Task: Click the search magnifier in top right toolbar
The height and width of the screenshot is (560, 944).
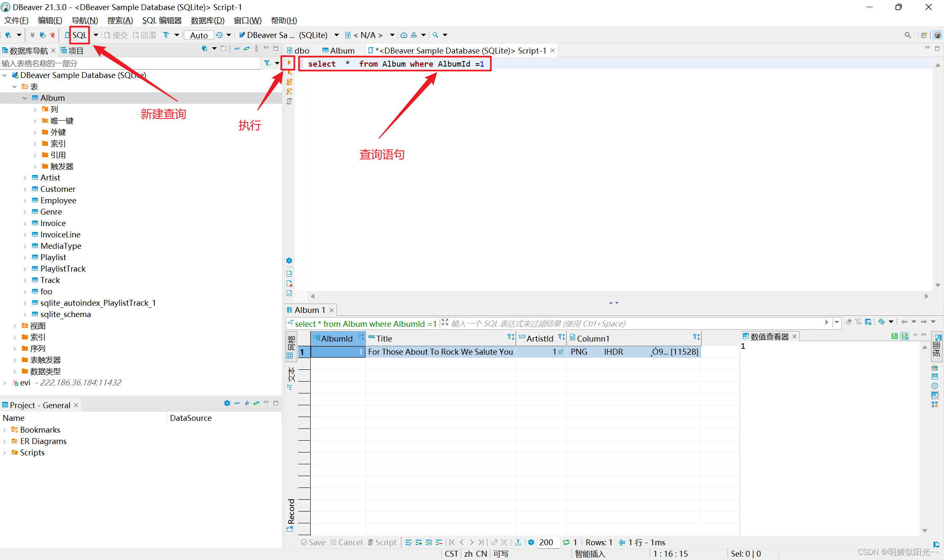Action: pyautogui.click(x=907, y=35)
